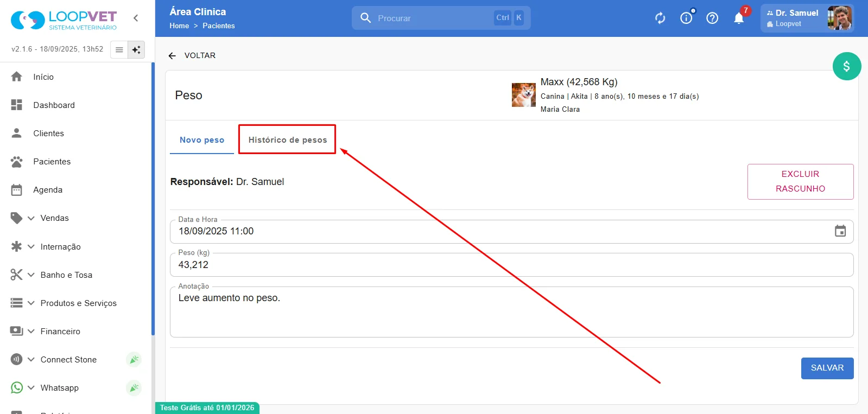The height and width of the screenshot is (414, 868).
Task: Click the sparkle AI icon button
Action: (x=136, y=49)
